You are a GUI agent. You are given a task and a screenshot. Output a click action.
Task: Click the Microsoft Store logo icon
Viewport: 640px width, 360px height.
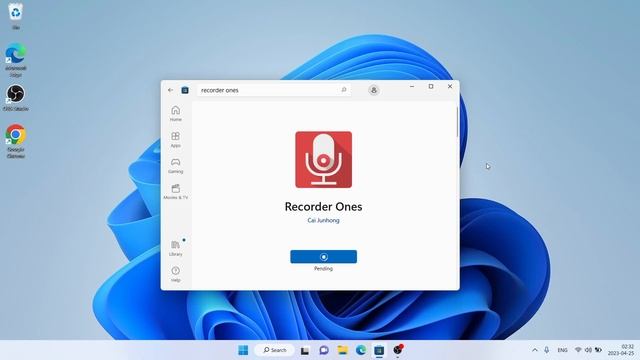(185, 90)
